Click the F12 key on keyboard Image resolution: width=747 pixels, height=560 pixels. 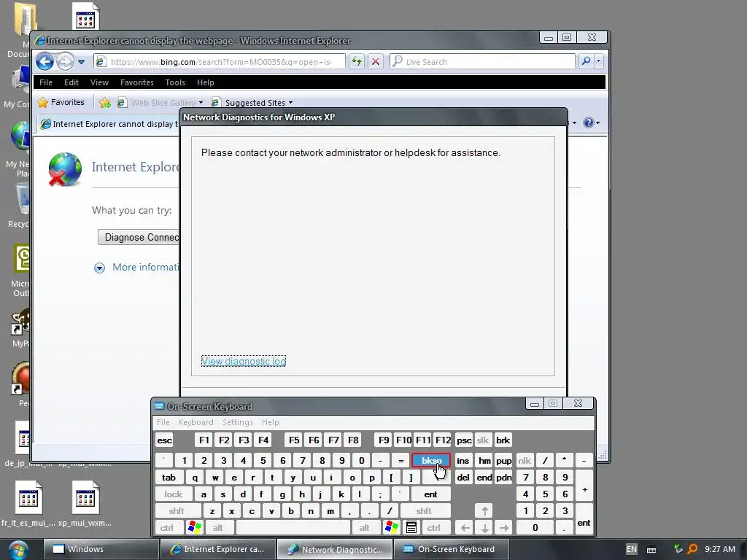pos(443,440)
